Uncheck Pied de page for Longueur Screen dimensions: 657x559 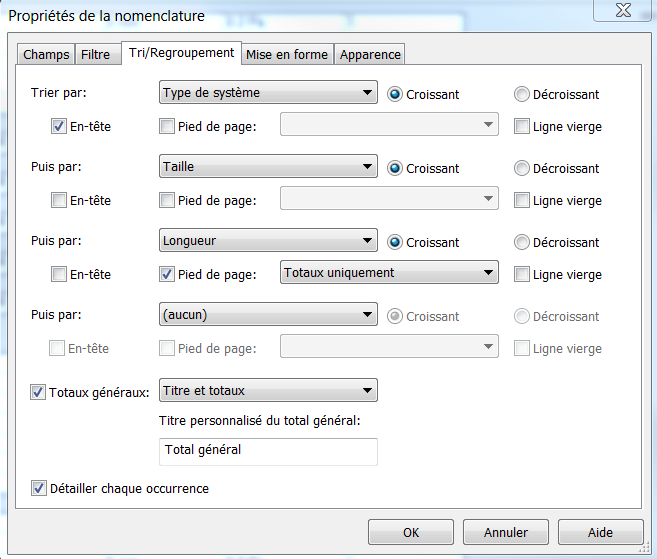tap(167, 274)
